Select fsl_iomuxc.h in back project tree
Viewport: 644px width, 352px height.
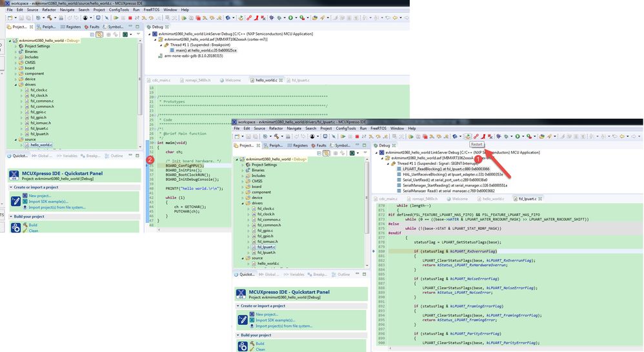(x=41, y=123)
